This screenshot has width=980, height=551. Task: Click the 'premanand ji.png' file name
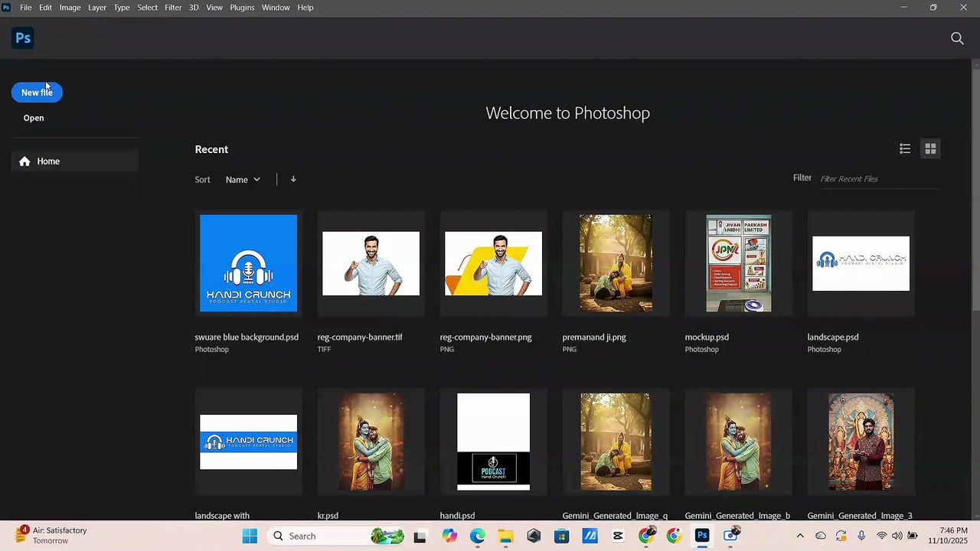[x=594, y=337]
